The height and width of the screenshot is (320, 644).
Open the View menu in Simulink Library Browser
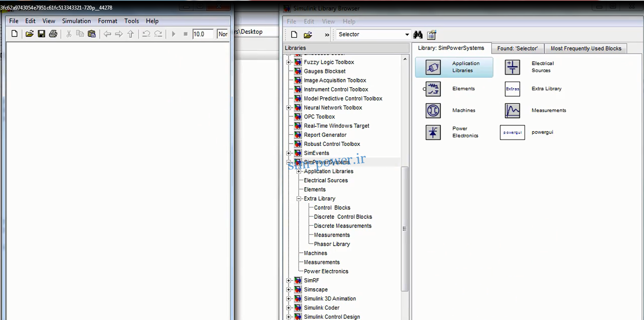click(x=328, y=21)
